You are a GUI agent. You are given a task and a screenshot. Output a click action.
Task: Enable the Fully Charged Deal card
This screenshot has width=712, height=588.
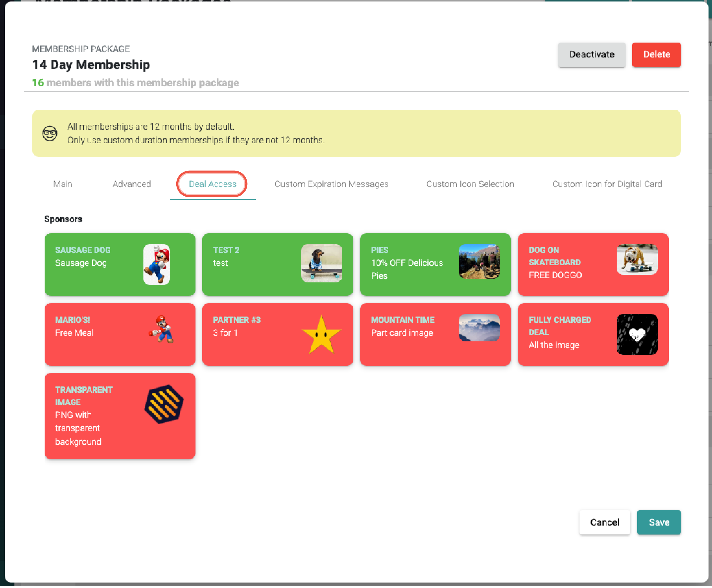click(593, 334)
